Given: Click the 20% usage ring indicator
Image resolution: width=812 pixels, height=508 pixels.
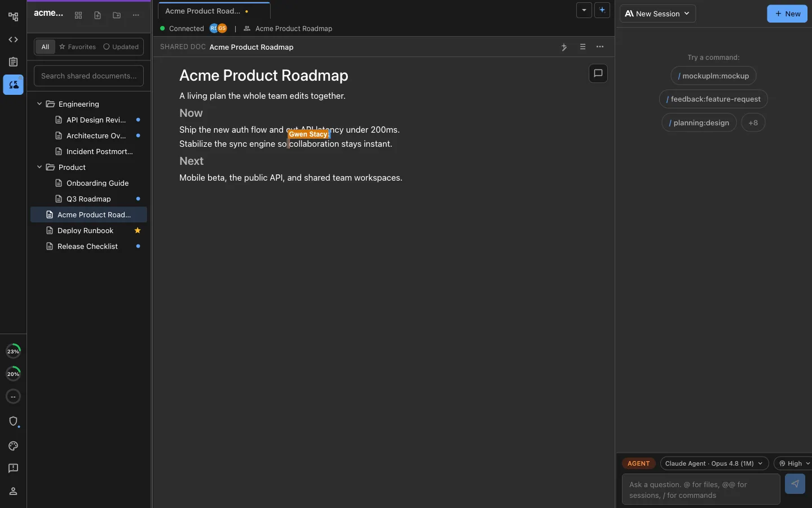Looking at the screenshot, I should tap(13, 374).
